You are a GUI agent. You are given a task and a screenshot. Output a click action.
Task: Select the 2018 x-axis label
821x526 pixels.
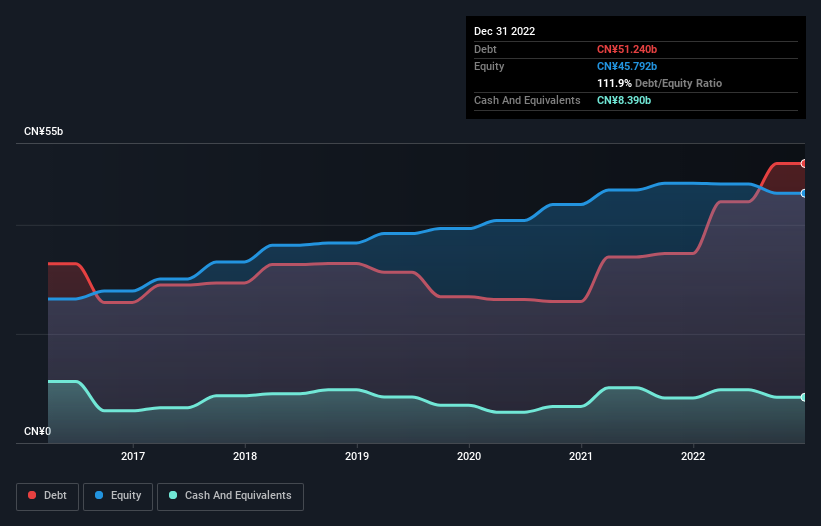click(245, 456)
